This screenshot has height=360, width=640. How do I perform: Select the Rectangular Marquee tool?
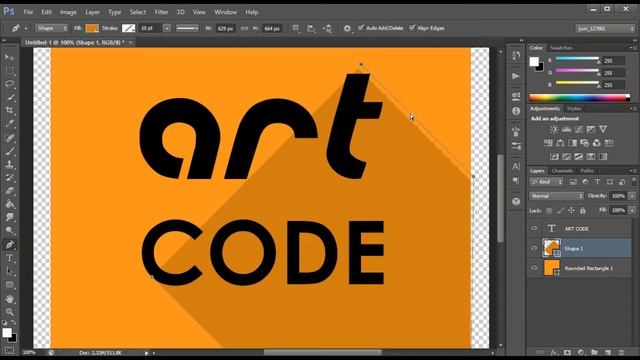(x=9, y=71)
